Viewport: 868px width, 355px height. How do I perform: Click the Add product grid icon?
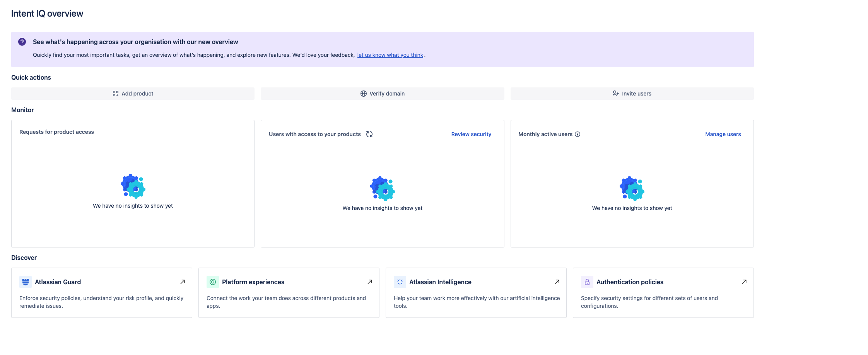point(115,94)
